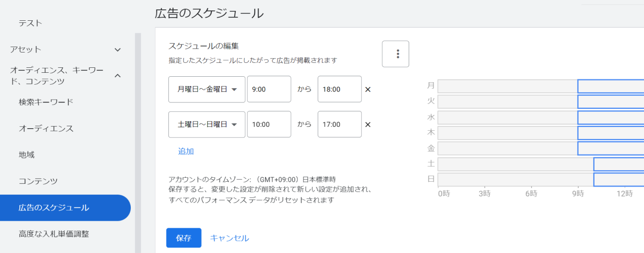Image resolution: width=644 pixels, height=253 pixels.
Task: Open the 土曜日～日曜日 day dropdown
Action: (x=207, y=124)
